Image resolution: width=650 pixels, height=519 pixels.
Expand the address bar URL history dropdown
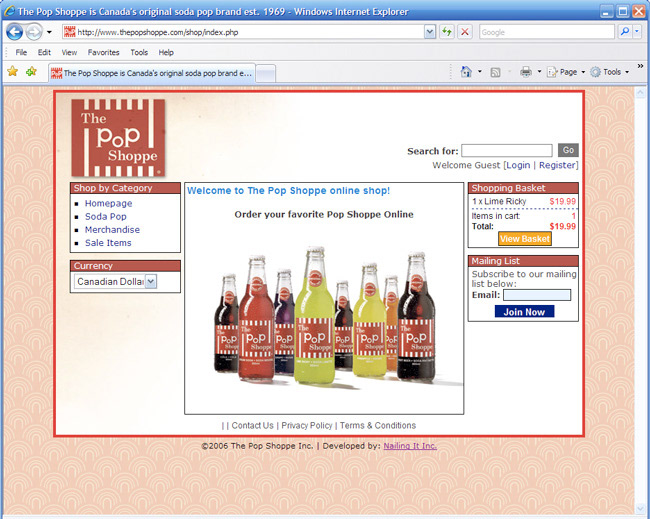430,32
